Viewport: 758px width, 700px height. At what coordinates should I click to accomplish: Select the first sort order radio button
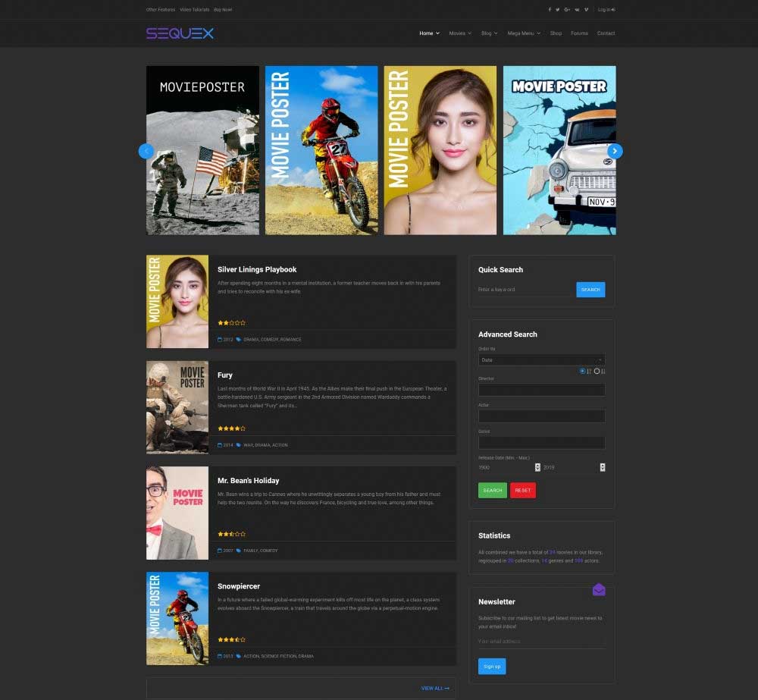tap(582, 371)
